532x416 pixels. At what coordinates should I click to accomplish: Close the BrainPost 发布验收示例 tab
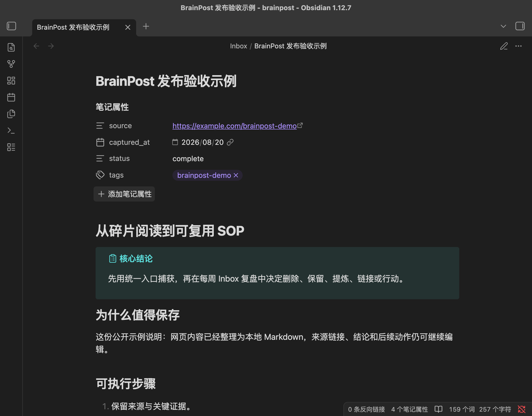[x=128, y=27]
